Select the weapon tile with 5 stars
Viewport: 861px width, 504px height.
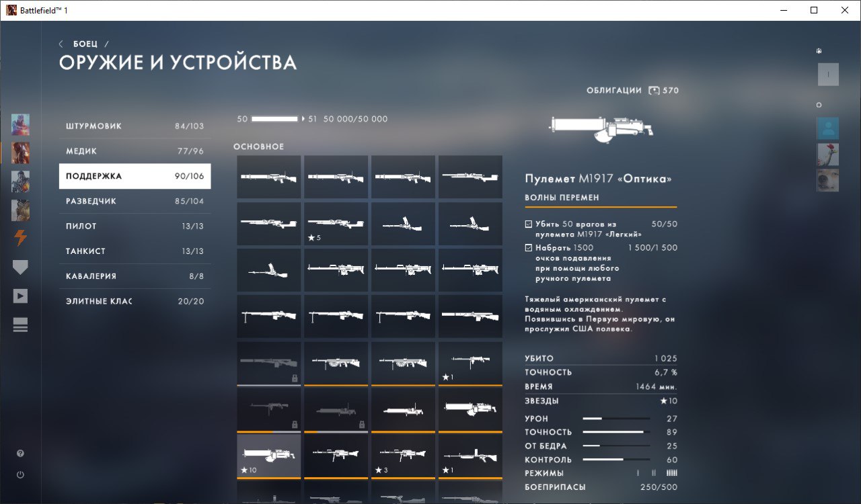pos(336,223)
